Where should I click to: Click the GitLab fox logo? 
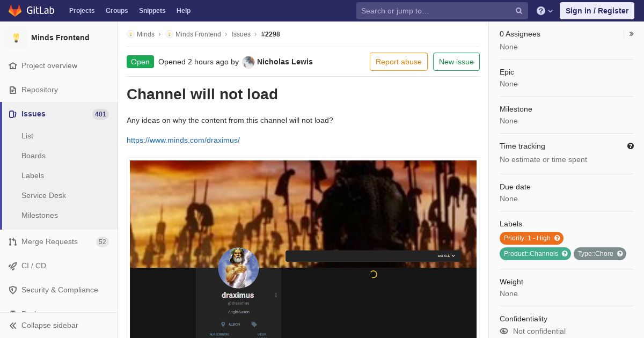tap(15, 10)
